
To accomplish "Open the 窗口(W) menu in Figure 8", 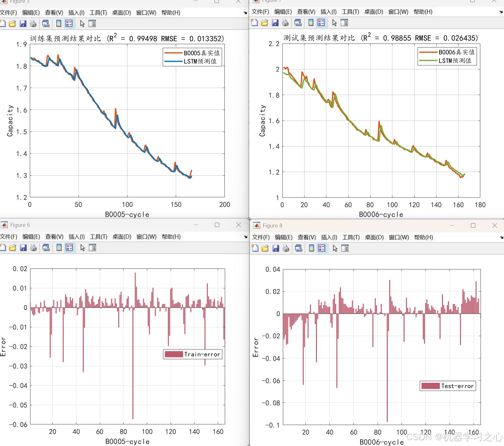I will pos(399,237).
